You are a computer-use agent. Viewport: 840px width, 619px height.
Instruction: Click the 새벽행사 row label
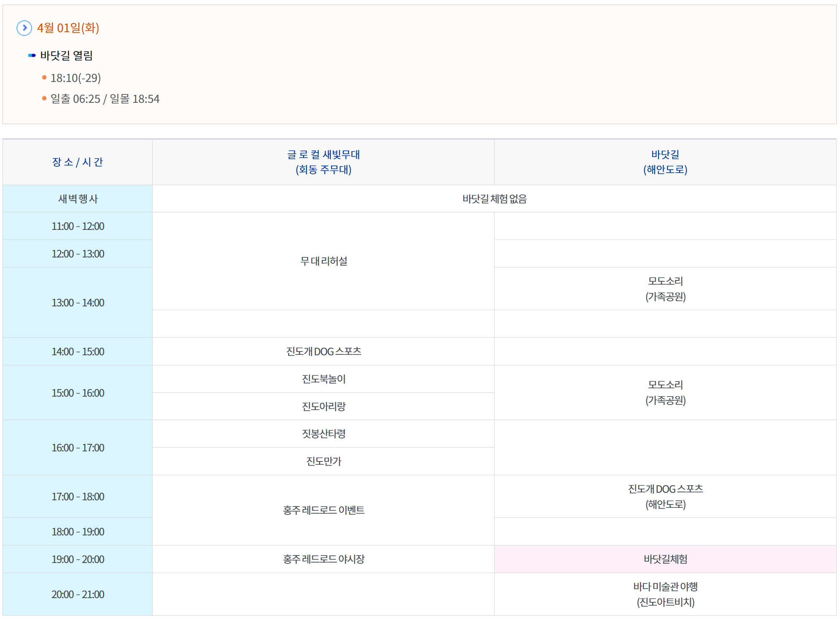click(x=77, y=199)
